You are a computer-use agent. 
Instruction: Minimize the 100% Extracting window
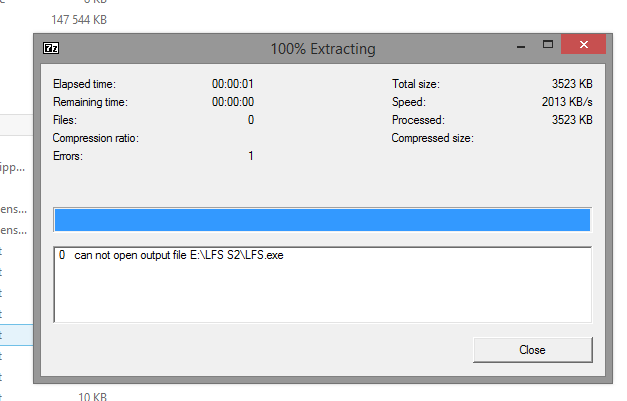pos(521,46)
